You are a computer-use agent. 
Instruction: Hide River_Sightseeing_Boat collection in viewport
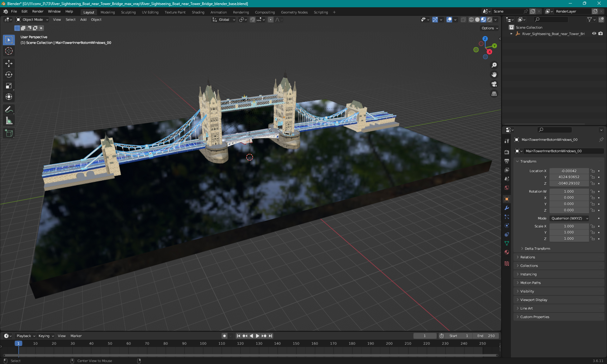(x=594, y=33)
